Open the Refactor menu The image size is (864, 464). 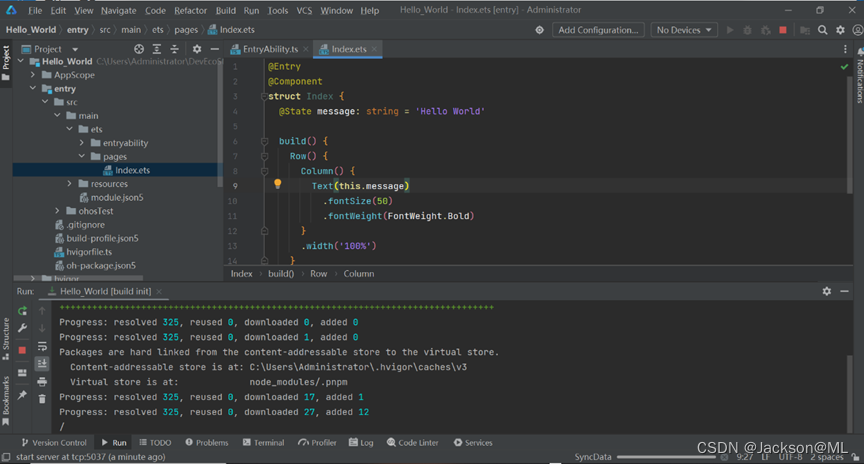point(190,10)
